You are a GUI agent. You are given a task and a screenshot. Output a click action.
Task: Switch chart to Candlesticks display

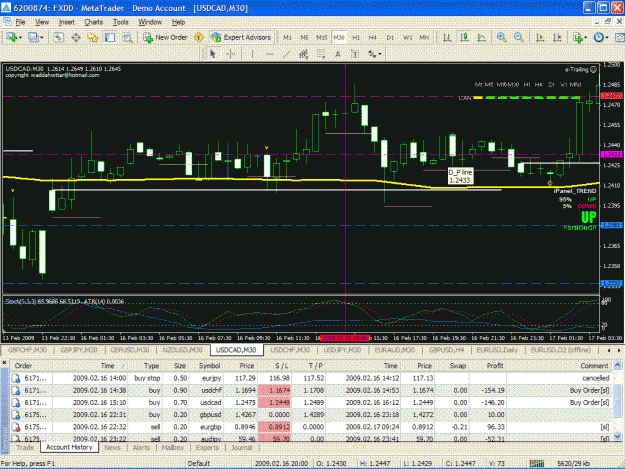coord(464,37)
